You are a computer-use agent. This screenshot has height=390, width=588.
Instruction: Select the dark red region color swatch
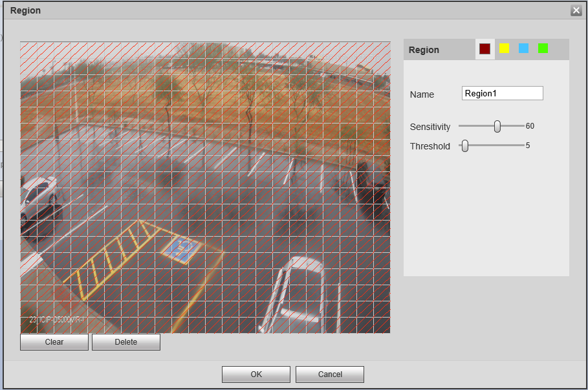485,49
